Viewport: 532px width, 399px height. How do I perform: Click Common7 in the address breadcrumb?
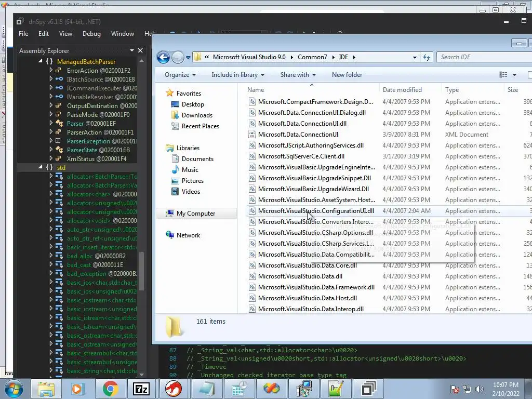coord(312,57)
